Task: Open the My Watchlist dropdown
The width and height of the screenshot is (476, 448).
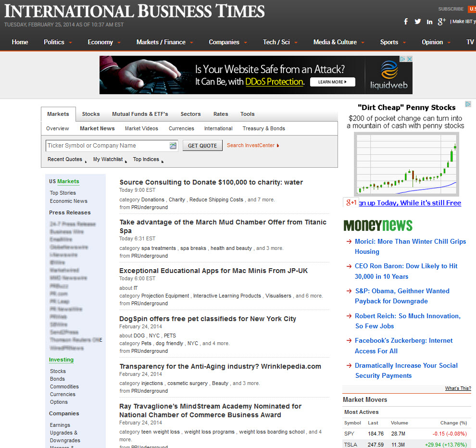Action: (110, 160)
